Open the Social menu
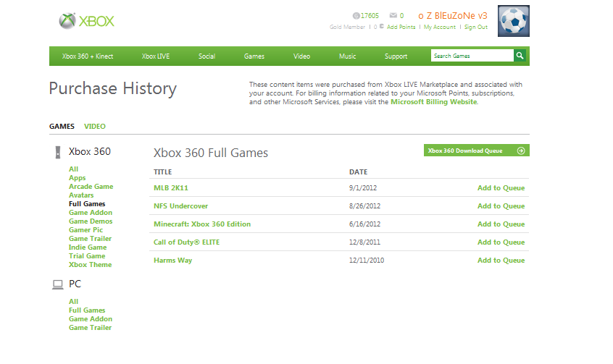This screenshot has width=613, height=364. click(x=207, y=56)
